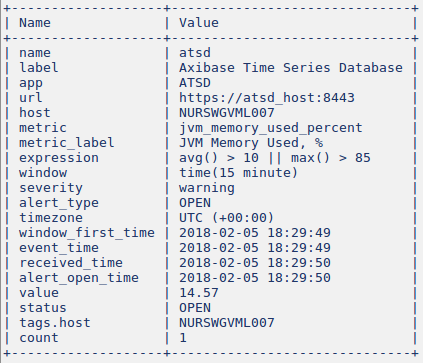Viewport: 423px width, 363px height.
Task: Select the Value column header
Action: (x=199, y=23)
